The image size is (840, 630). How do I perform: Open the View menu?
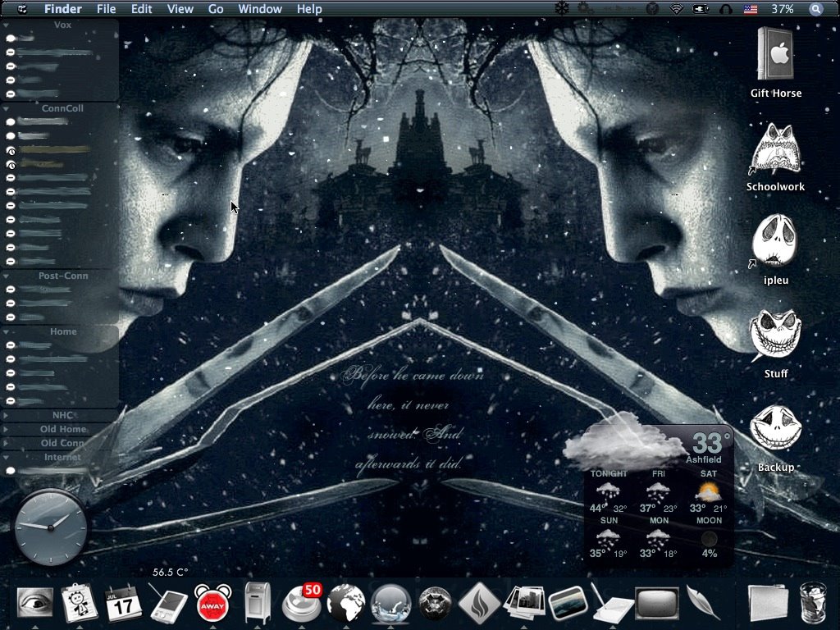(x=180, y=8)
